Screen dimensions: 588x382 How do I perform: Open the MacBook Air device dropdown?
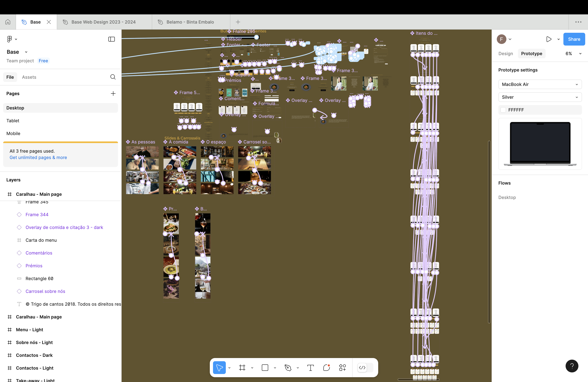pos(540,84)
